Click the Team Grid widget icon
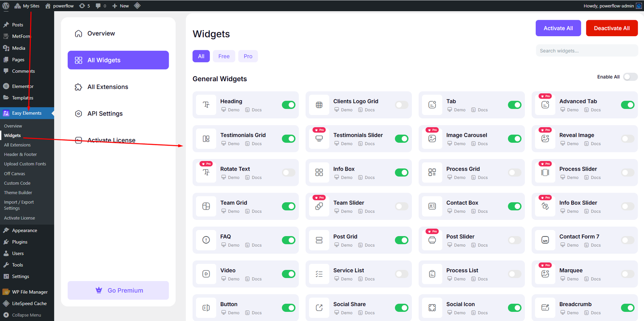Image resolution: width=644 pixels, height=321 pixels. pyautogui.click(x=206, y=206)
